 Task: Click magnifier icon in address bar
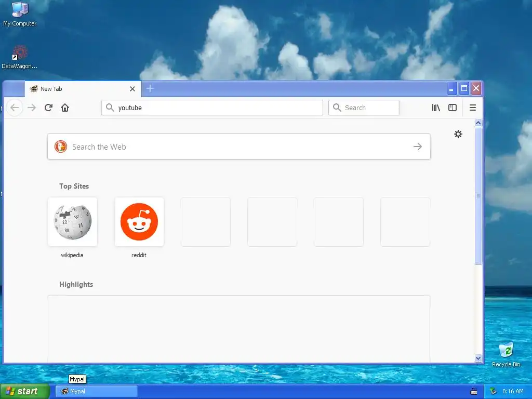(110, 108)
